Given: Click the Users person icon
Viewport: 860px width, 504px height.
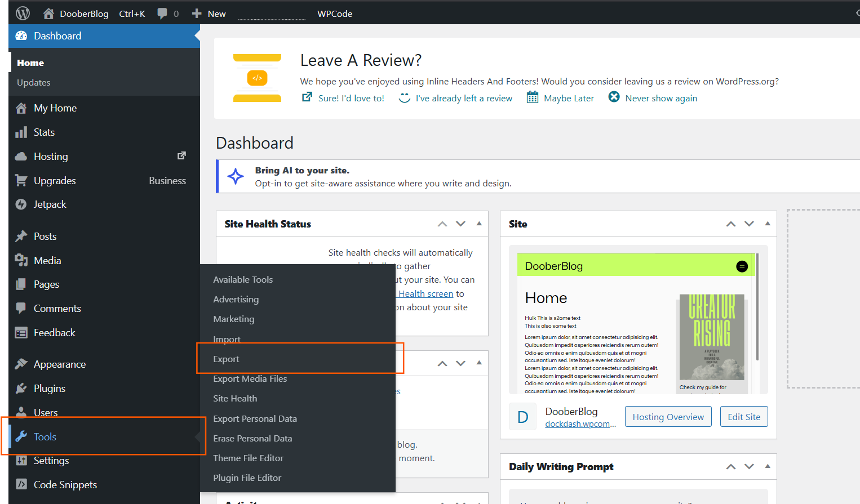Looking at the screenshot, I should (x=21, y=412).
